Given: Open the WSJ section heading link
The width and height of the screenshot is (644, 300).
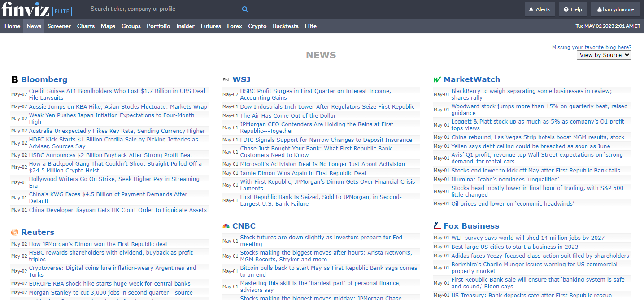Looking at the screenshot, I should coord(241,79).
